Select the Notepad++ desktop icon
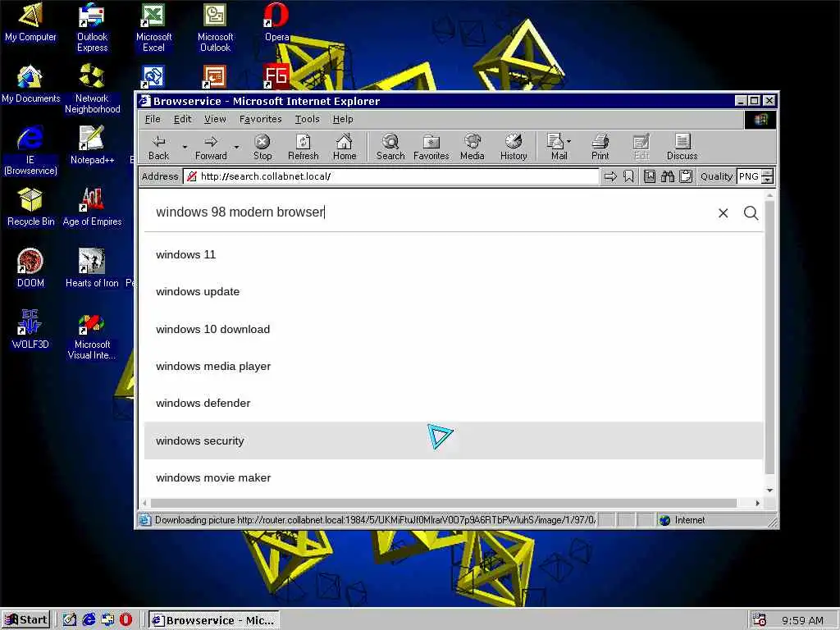Viewport: 840px width, 630px height. click(92, 144)
